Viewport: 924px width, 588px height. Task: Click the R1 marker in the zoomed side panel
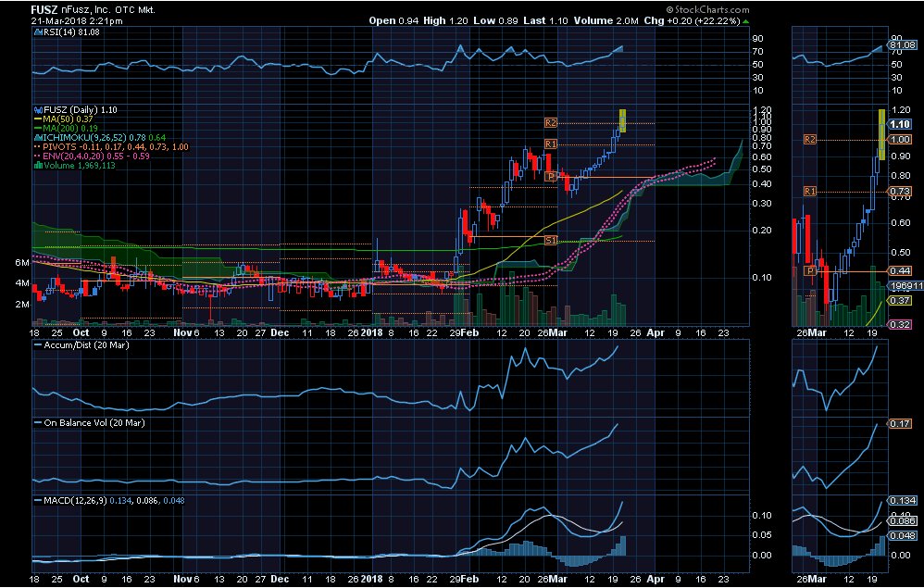click(810, 192)
